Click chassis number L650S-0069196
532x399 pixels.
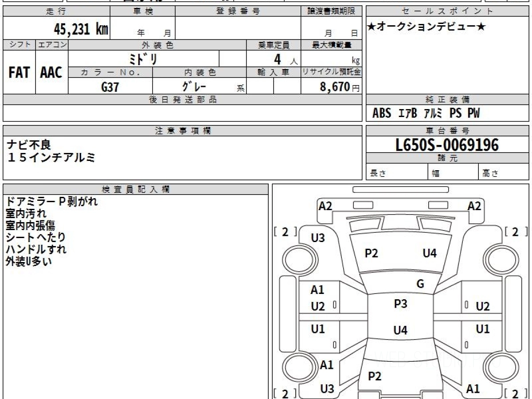[x=447, y=145]
